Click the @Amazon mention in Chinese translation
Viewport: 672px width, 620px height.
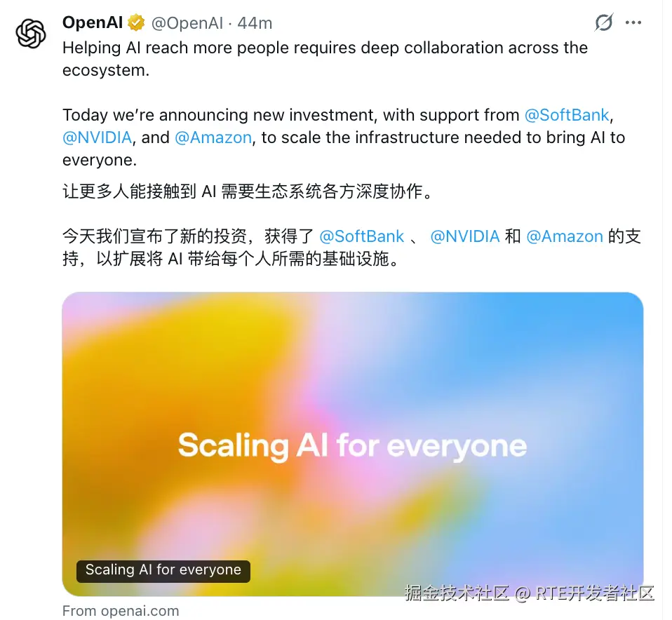pos(565,236)
